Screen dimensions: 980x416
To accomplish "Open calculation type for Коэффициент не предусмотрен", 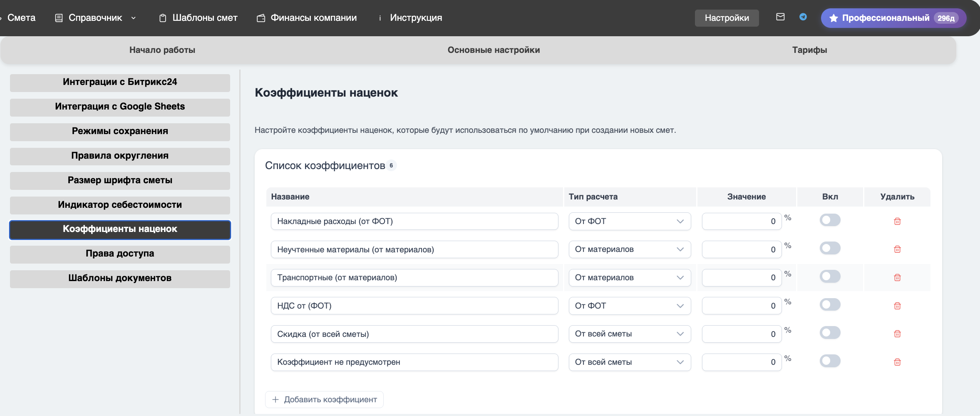I will (x=630, y=362).
